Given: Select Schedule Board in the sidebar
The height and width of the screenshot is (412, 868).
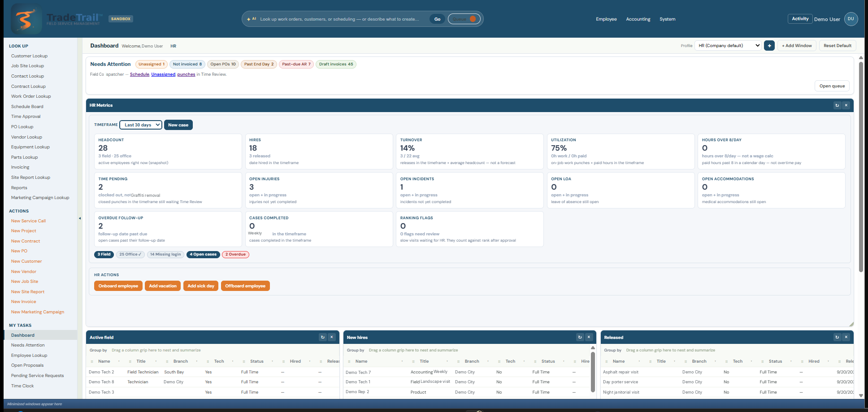Looking at the screenshot, I should coord(27,107).
